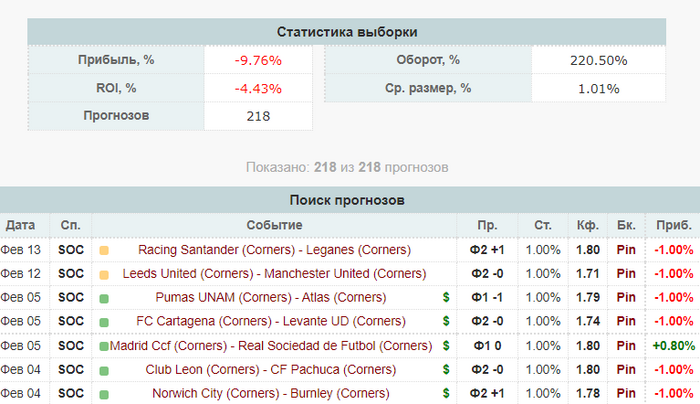The height and width of the screenshot is (404, 700).
Task: Click the dollar icon in Norwich City row
Action: coord(446,393)
